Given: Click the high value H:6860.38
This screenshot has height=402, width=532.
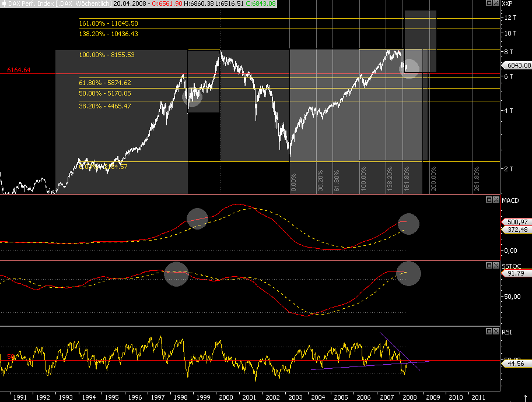Looking at the screenshot, I should [199, 3].
